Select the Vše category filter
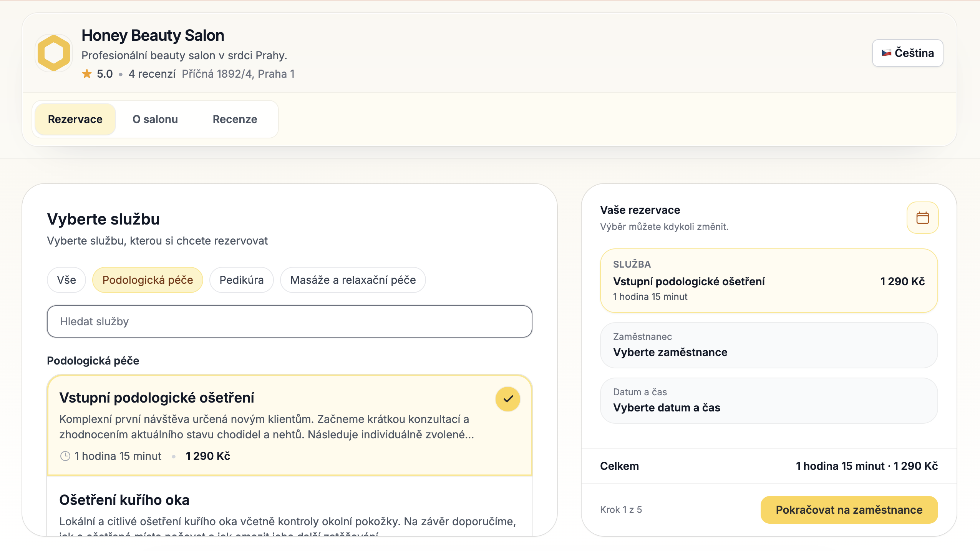980x551 pixels. coord(66,280)
